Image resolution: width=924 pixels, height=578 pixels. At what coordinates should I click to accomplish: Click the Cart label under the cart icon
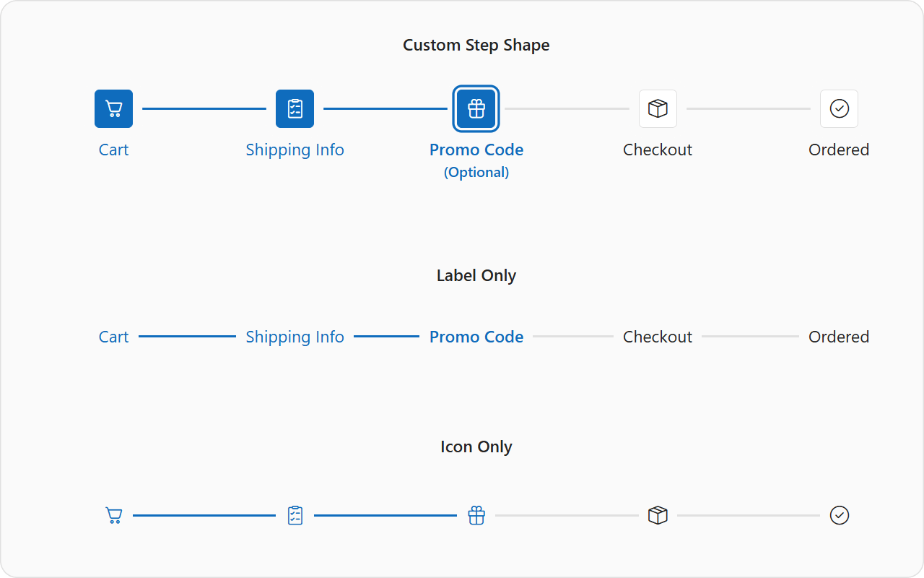click(x=113, y=150)
